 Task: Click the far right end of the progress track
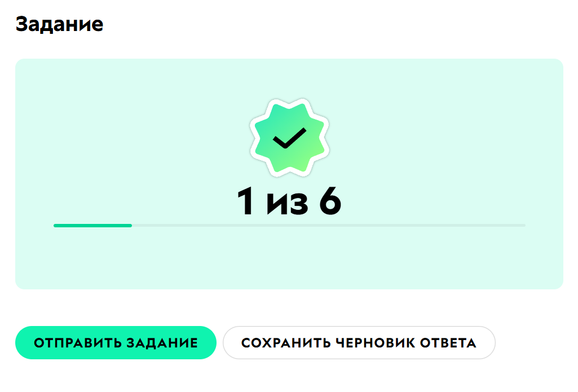[524, 225]
